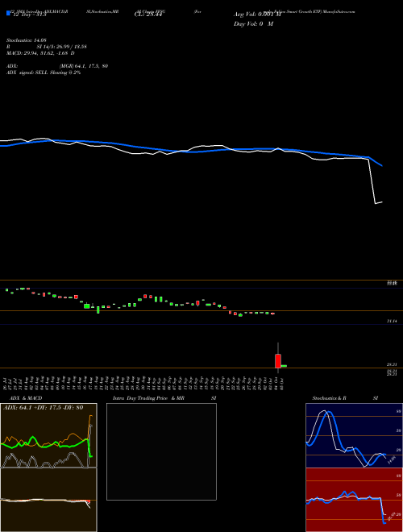Click the empty intraday trading price chart box

click(161, 451)
